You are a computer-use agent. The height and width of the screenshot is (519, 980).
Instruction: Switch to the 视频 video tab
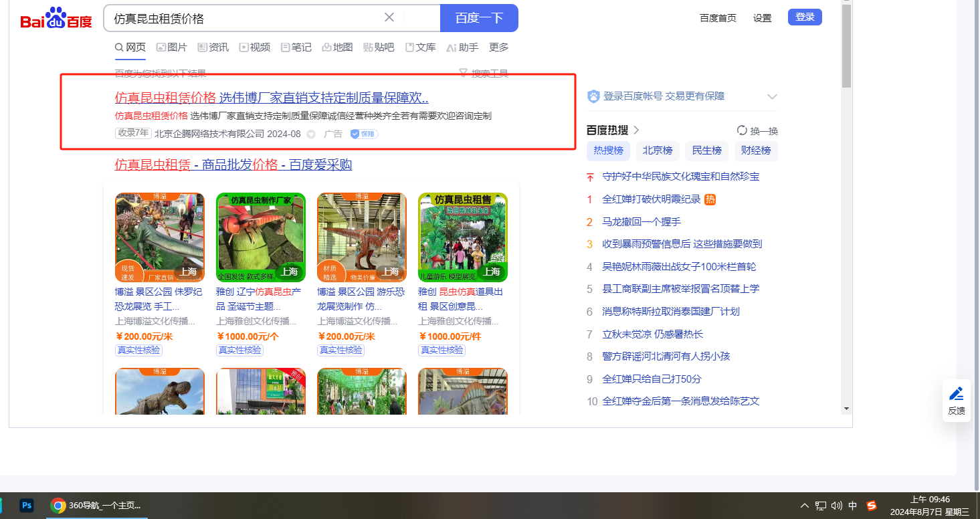[255, 47]
